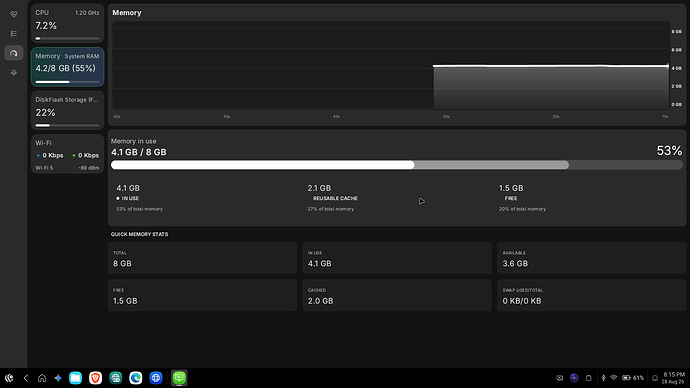Click the 8:15 PM clock

pyautogui.click(x=674, y=375)
